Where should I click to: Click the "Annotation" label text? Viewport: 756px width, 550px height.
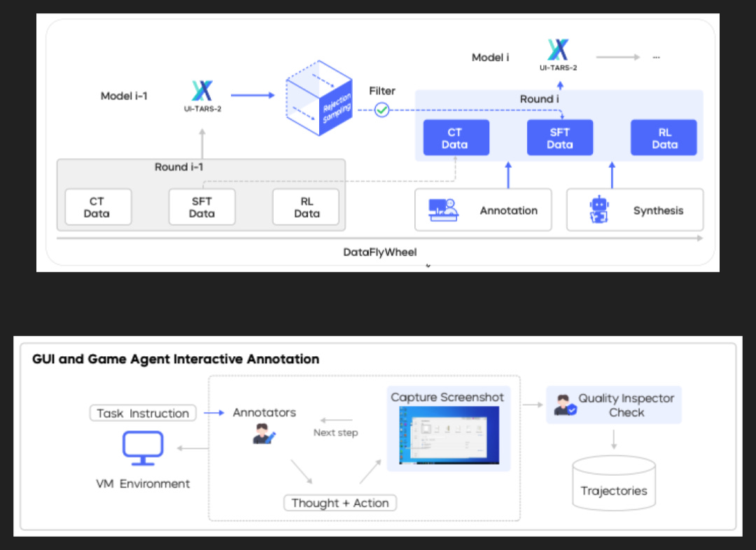tap(509, 211)
